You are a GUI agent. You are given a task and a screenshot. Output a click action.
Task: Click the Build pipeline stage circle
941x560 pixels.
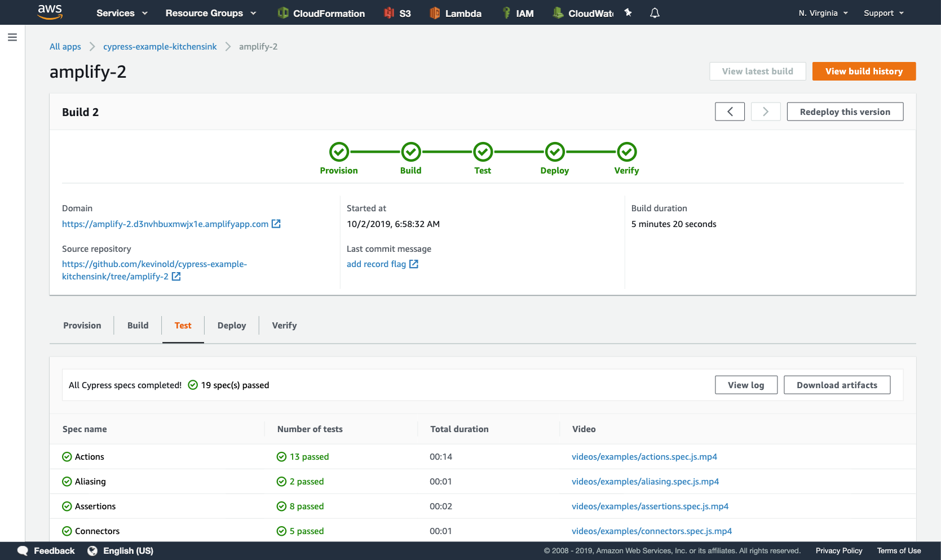tap(411, 152)
